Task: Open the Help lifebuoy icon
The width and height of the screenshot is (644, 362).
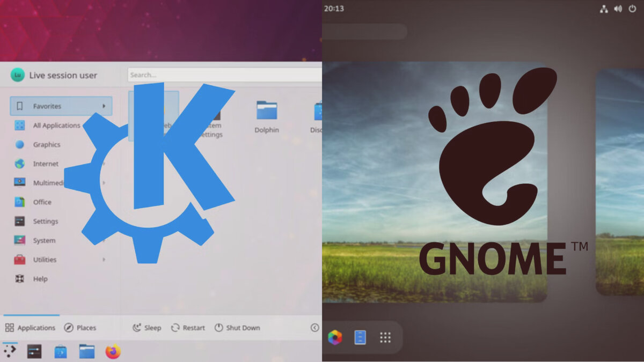Action: 20,279
